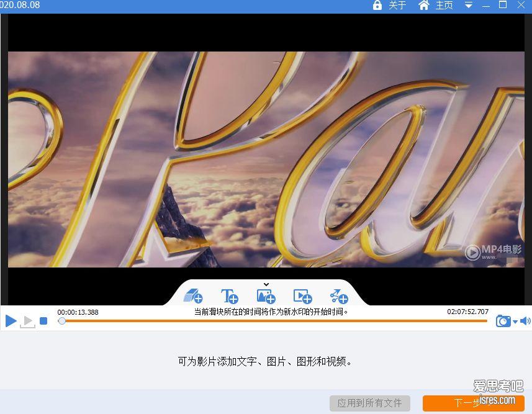Go to 主页 (Home page)
This screenshot has width=532, height=414.
pyautogui.click(x=444, y=5)
